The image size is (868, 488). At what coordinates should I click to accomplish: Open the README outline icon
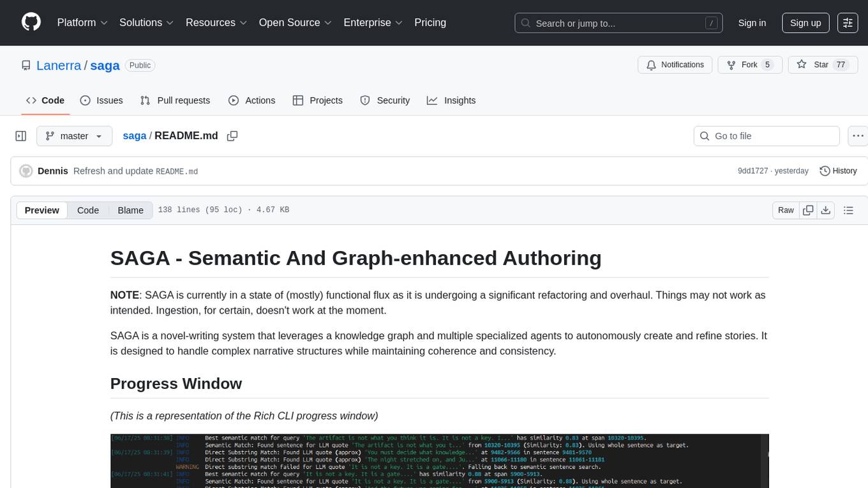pos(848,210)
